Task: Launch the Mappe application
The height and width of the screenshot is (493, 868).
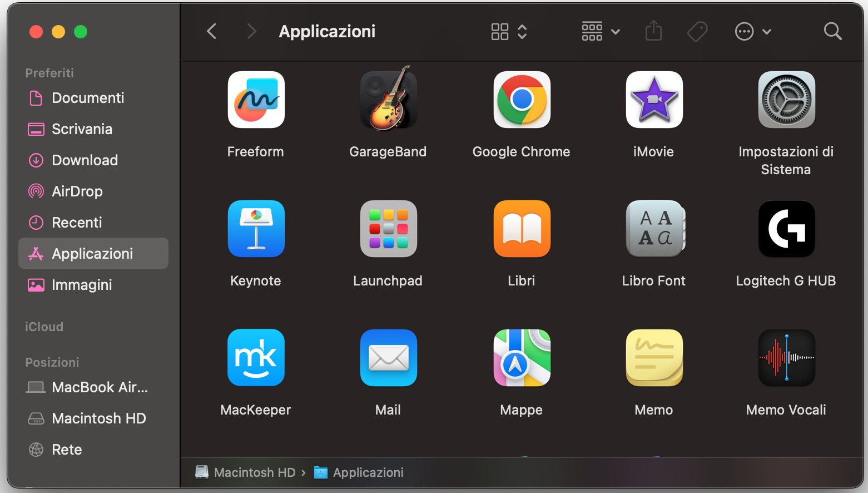Action: click(521, 358)
